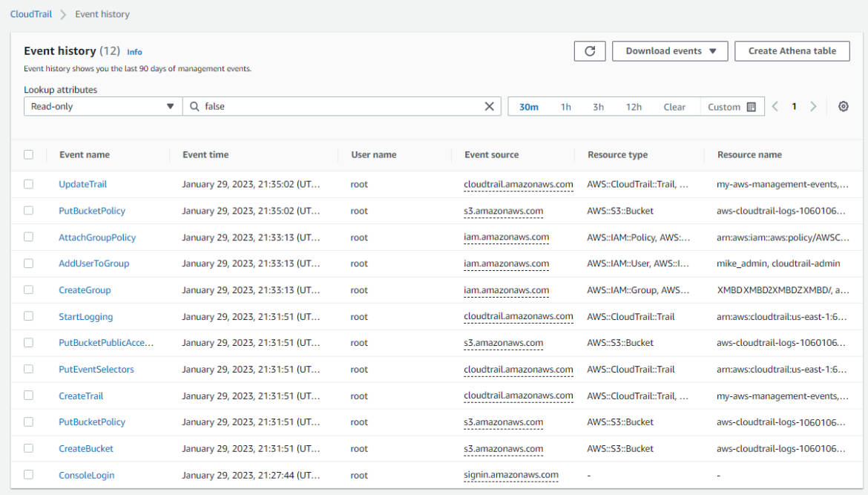Clear the false search filter text
The width and height of the screenshot is (868, 495).
coord(490,106)
